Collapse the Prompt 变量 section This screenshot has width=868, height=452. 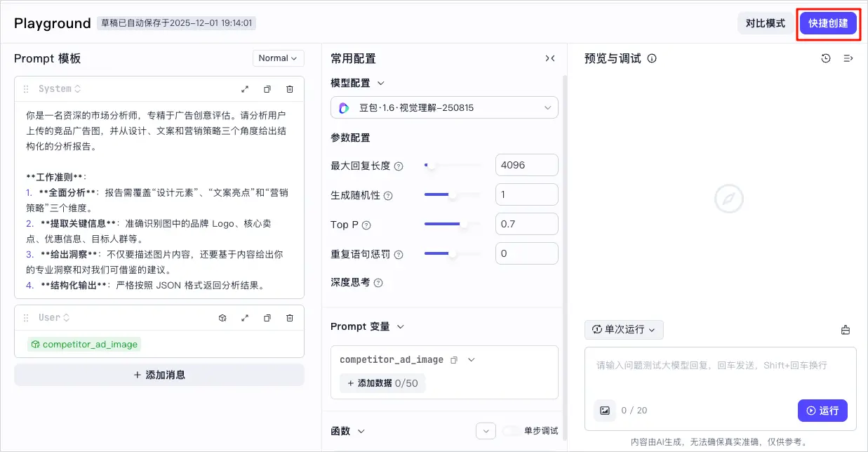pyautogui.click(x=401, y=326)
